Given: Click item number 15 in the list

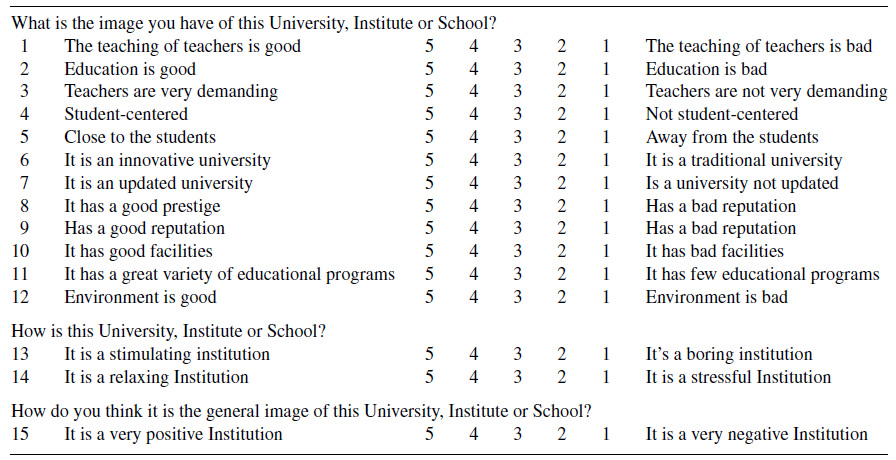Looking at the screenshot, I should 21,434.
